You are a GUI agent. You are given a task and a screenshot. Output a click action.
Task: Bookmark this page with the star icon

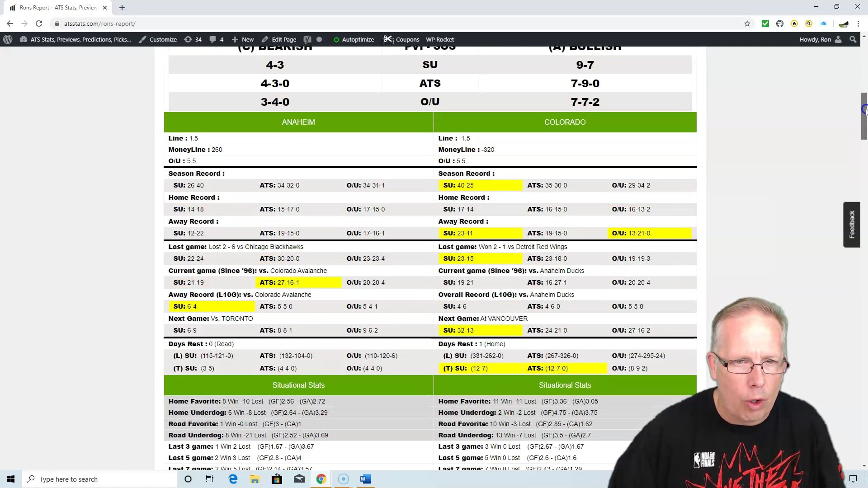[x=747, y=23]
